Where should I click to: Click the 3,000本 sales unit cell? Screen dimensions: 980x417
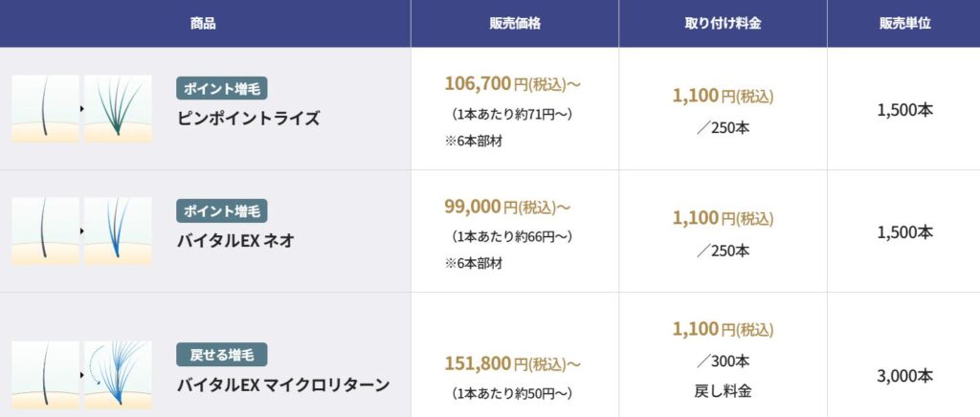click(x=903, y=376)
